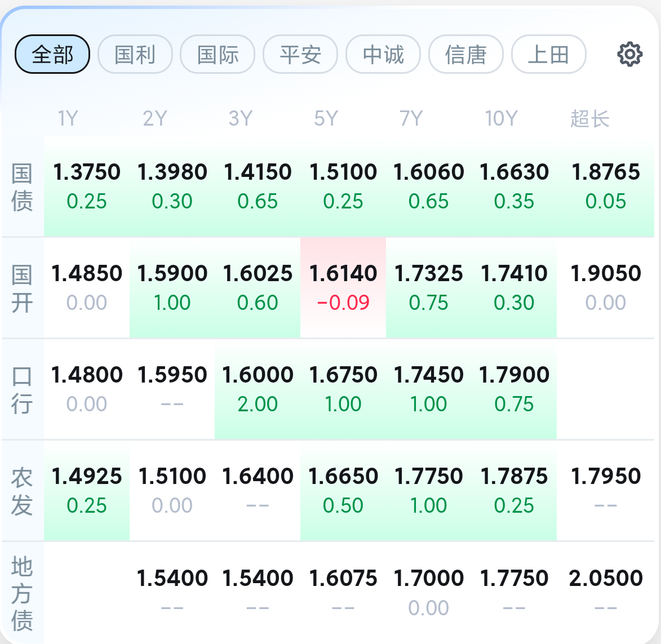This screenshot has width=661, height=644.
Task: Switch to the 上田 broker tab
Action: point(548,54)
